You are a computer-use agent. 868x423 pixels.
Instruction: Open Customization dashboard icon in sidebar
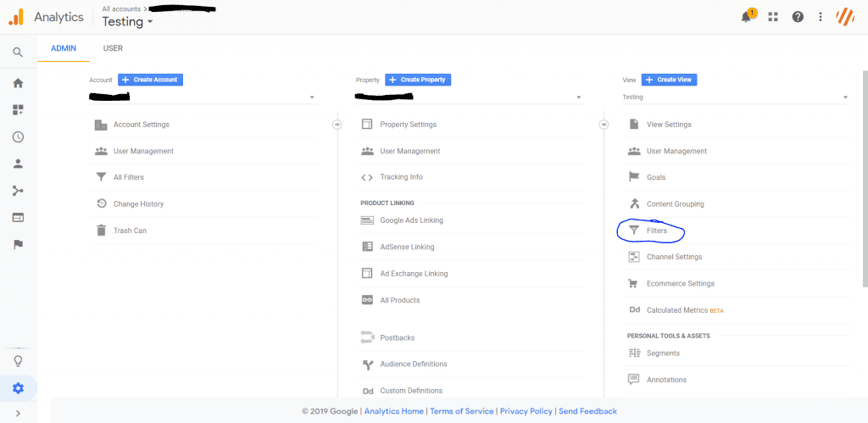point(18,110)
